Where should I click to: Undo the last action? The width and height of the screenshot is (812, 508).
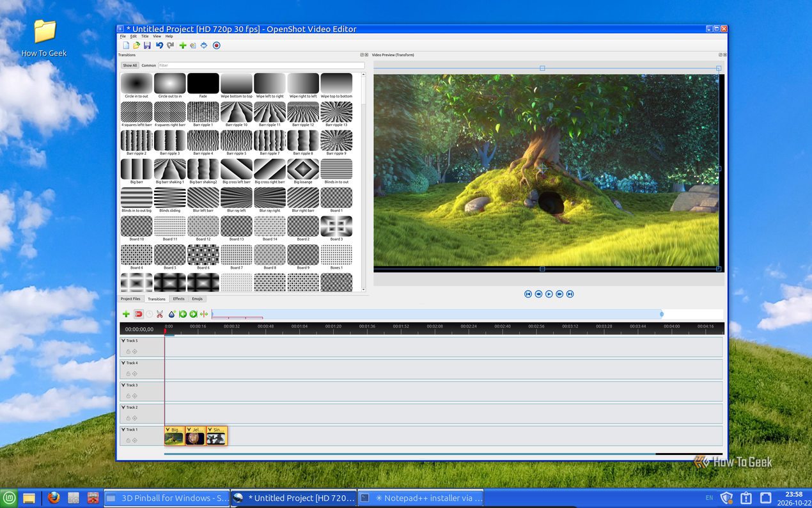coord(159,45)
